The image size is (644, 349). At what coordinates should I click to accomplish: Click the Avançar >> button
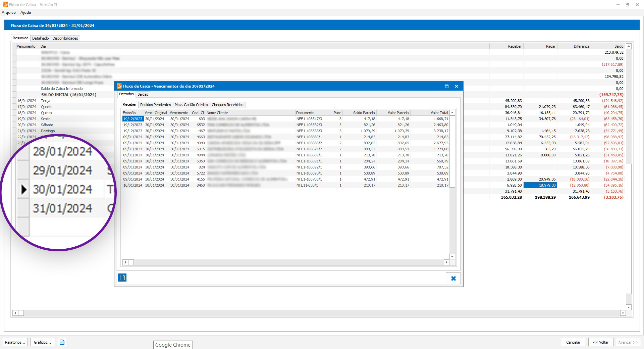coord(628,342)
